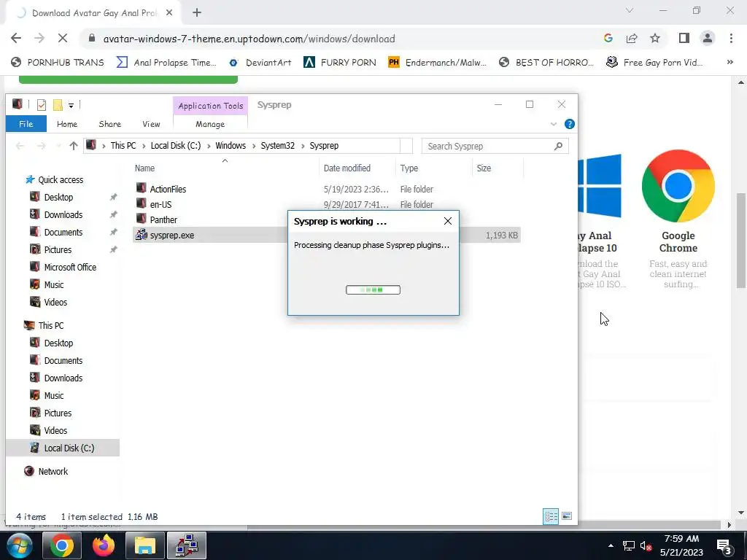The width and height of the screenshot is (747, 560).
Task: Switch to the View ribbon tab
Action: click(151, 124)
